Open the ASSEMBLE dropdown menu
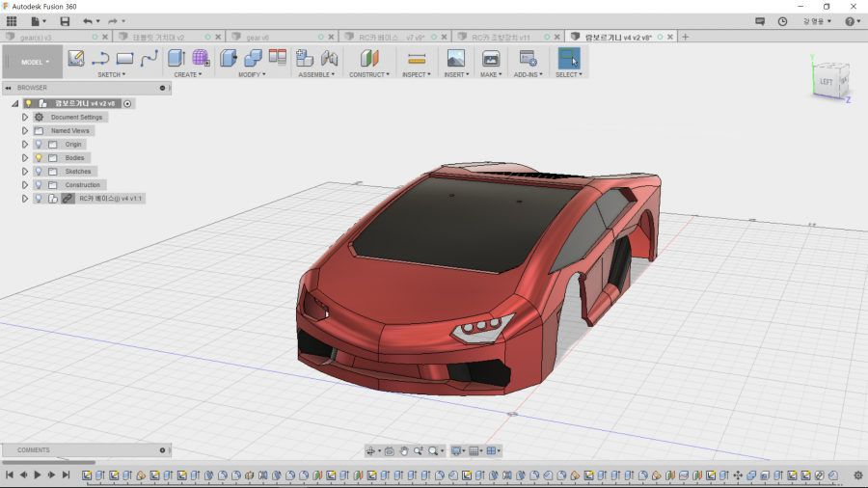The width and height of the screenshot is (868, 488). pos(316,74)
